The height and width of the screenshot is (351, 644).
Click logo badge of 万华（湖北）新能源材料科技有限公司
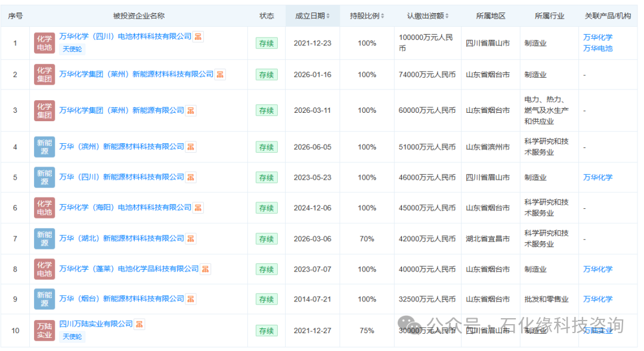click(x=44, y=239)
